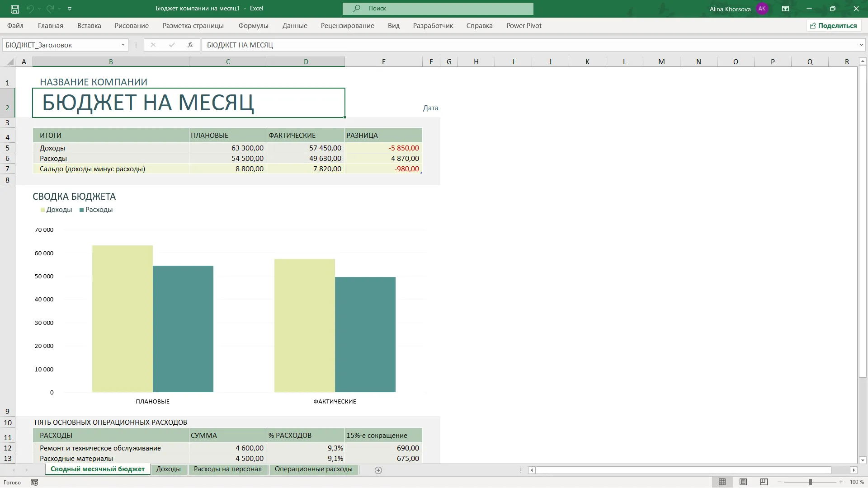Switch to the Формулы ribbon tab

[x=254, y=26]
